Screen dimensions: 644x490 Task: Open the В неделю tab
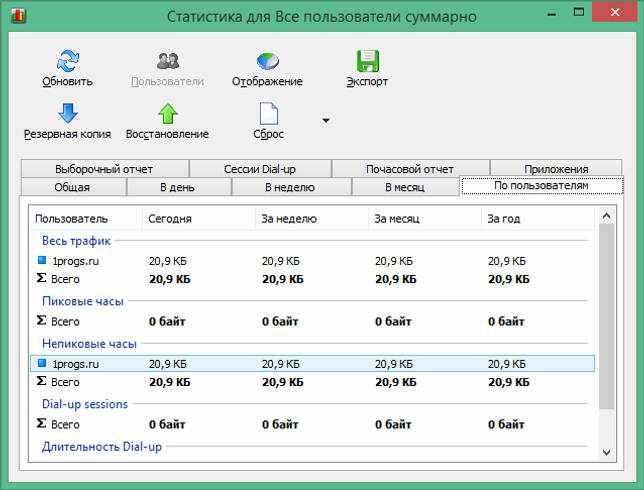[x=290, y=187]
